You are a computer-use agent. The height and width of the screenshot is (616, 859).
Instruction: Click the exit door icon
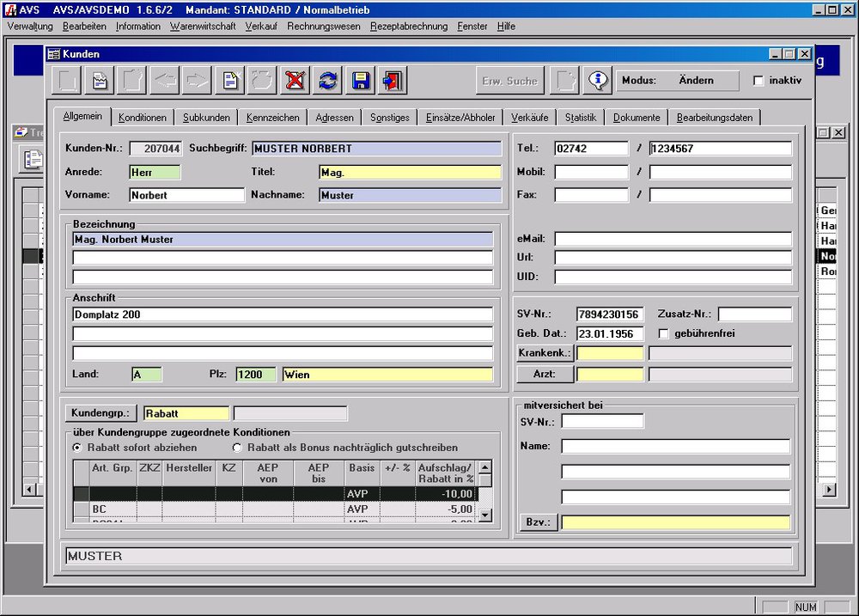393,81
